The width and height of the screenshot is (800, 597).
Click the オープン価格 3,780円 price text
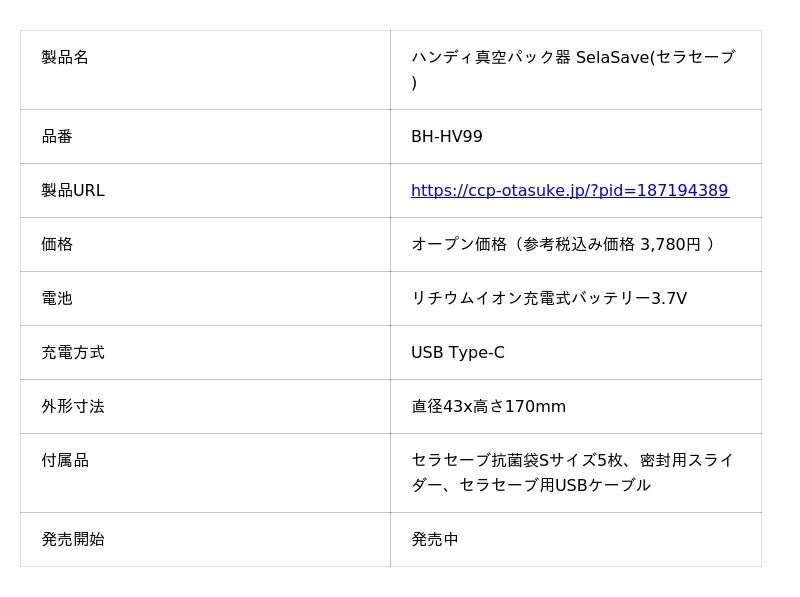coord(562,244)
